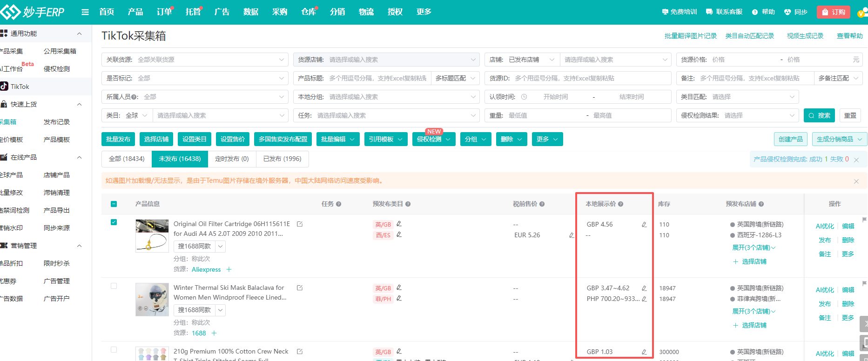
Task: Open the 关联货源 dropdown
Action: [195, 60]
